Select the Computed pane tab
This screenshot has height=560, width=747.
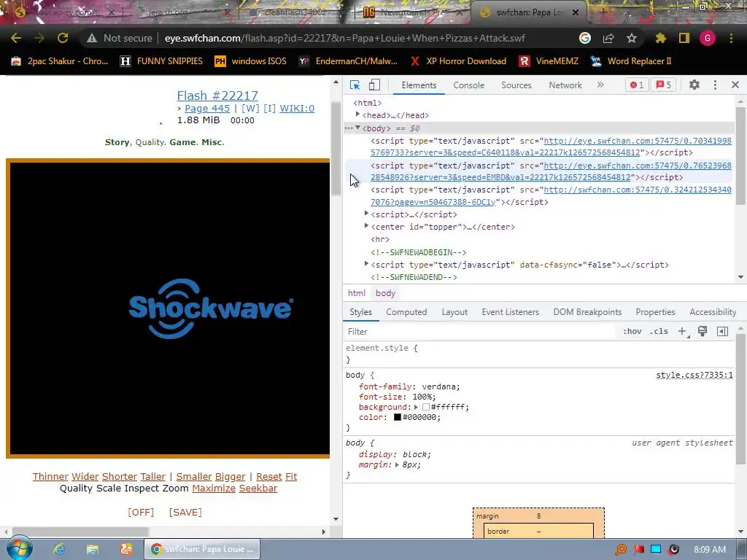pyautogui.click(x=406, y=312)
